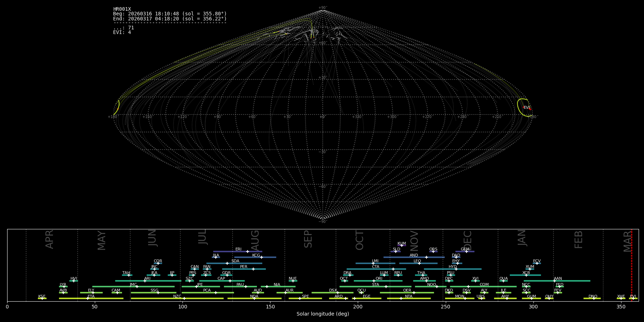Click the ORS shower peak marker
The width and height of the screenshot is (644, 322).
click(x=433, y=252)
